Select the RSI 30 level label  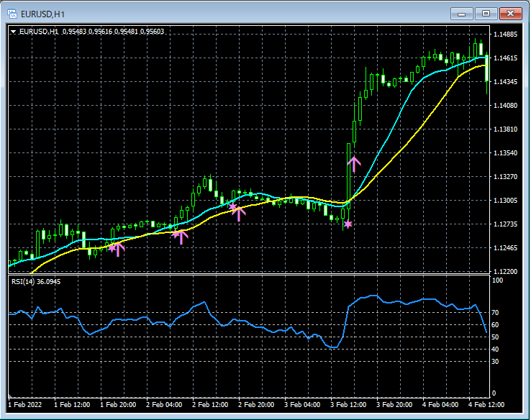(496, 361)
